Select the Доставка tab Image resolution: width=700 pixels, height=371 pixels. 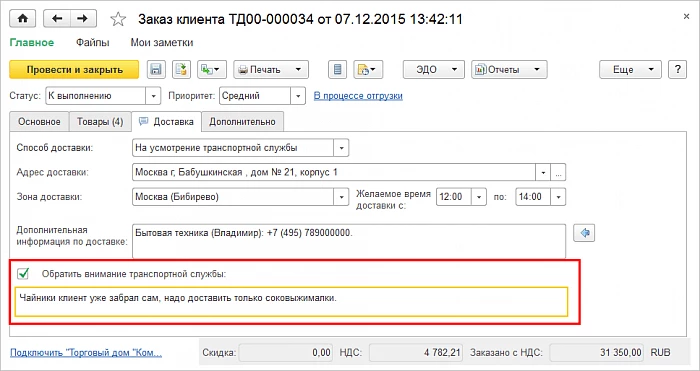[167, 121]
